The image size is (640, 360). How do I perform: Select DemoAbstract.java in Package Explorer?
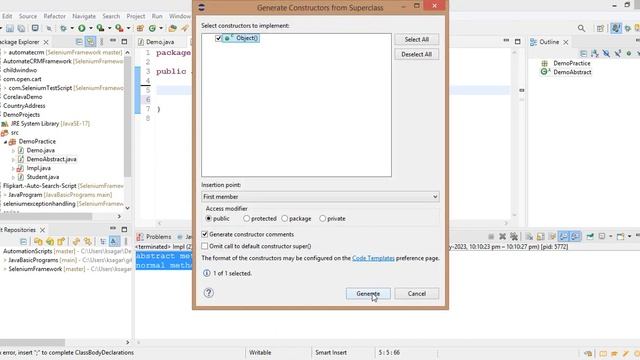tap(51, 159)
